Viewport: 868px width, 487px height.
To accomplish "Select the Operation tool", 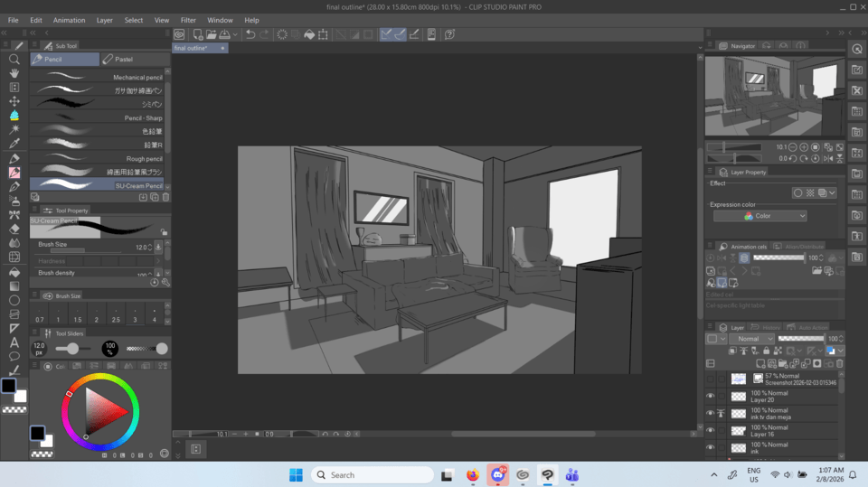I will click(14, 88).
